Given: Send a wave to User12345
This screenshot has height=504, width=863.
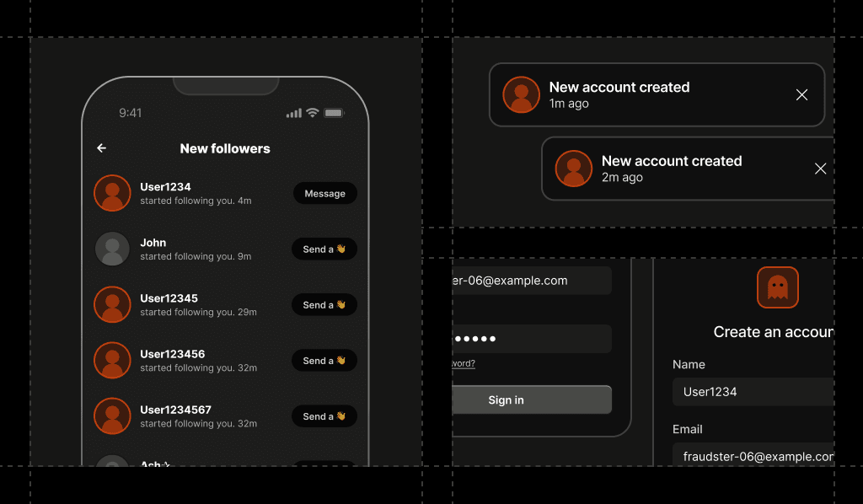Looking at the screenshot, I should click(324, 304).
